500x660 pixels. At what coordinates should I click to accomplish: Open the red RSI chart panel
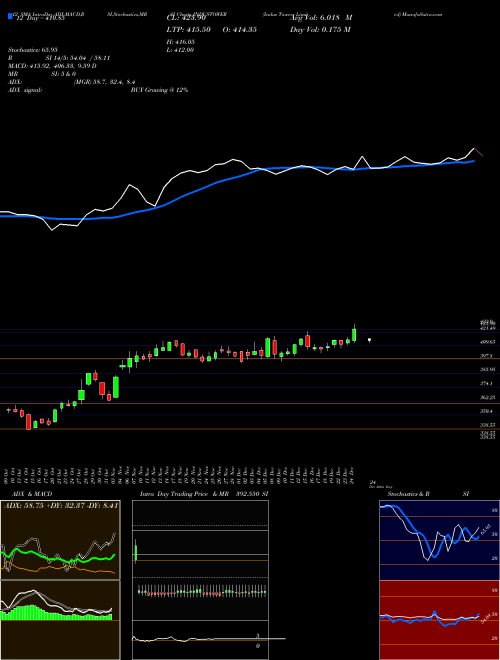click(x=439, y=620)
